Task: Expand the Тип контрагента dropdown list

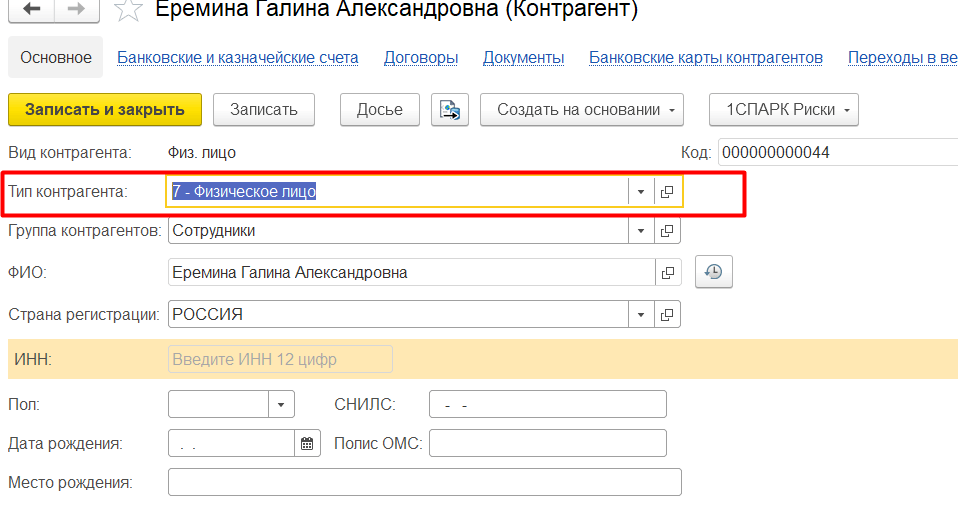Action: coord(640,192)
